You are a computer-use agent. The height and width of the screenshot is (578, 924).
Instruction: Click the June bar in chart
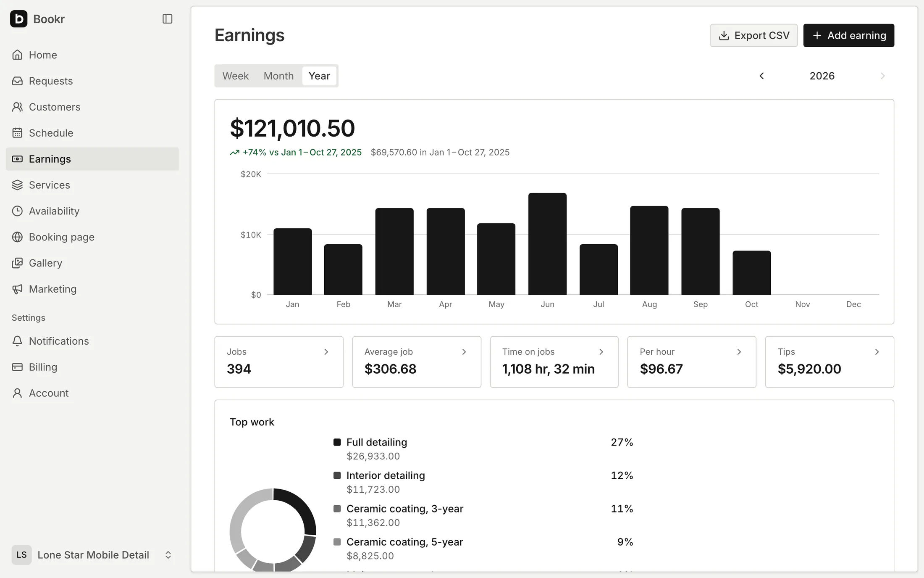point(547,244)
